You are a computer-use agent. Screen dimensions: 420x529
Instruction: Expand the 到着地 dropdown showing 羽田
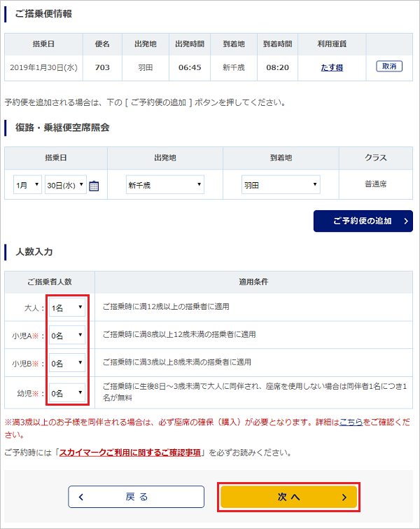pos(281,186)
